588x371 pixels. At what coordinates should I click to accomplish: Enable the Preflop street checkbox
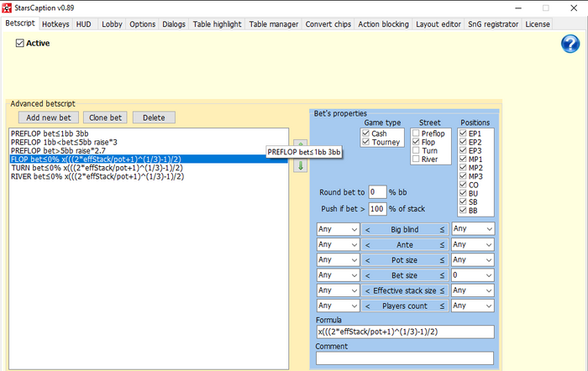(x=417, y=133)
